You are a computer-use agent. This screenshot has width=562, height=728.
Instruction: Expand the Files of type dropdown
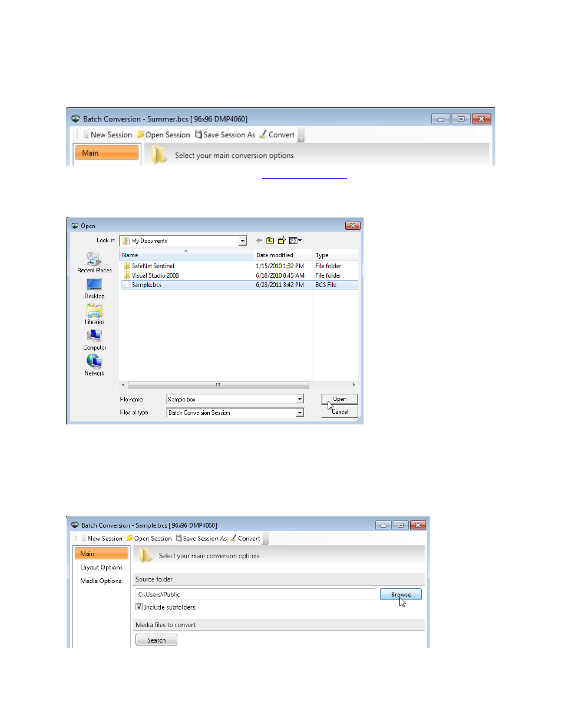point(300,413)
